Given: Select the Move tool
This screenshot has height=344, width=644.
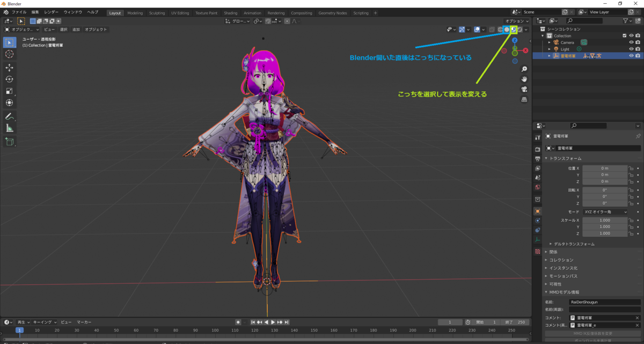Looking at the screenshot, I should [x=10, y=68].
